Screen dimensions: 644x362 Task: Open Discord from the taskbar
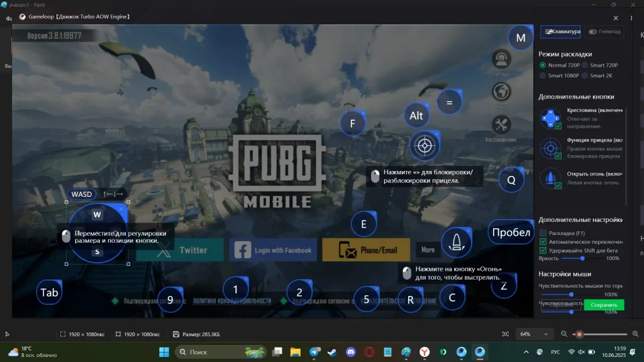click(351, 352)
